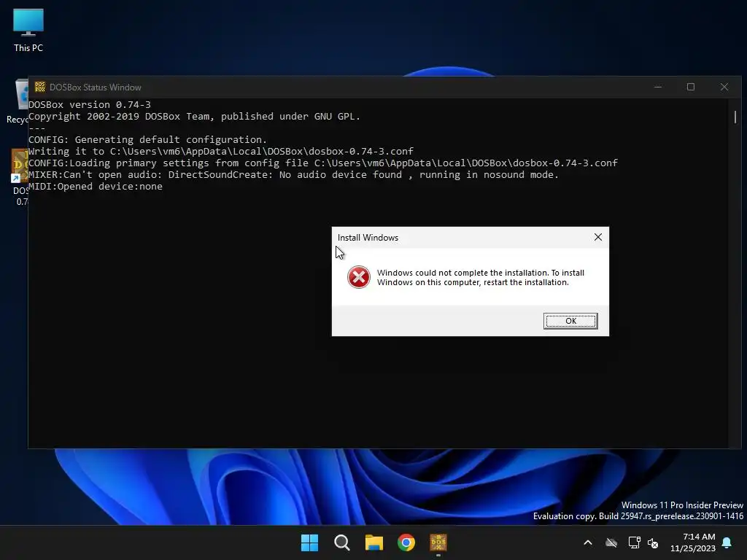Click the red error icon in dialog
747x560 pixels.
point(359,277)
